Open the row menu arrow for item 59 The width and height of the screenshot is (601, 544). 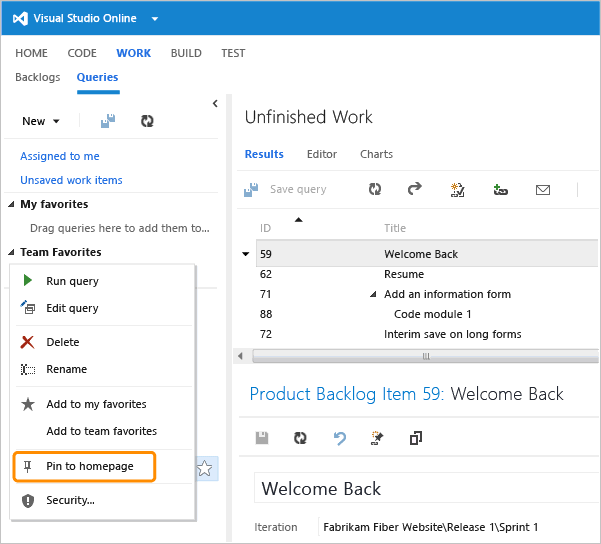tap(246, 254)
